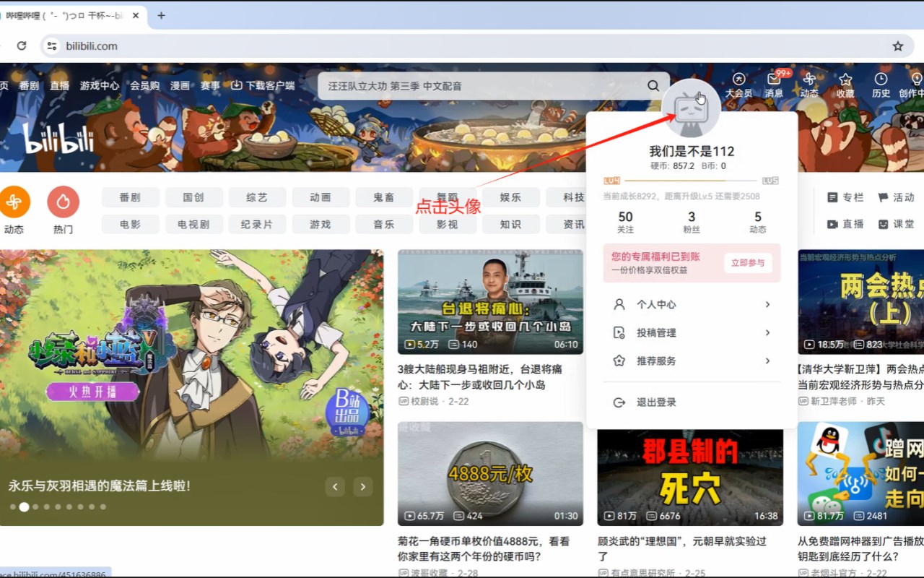The height and width of the screenshot is (578, 924).
Task: Open 粉丝 count of 3
Action: (x=692, y=222)
